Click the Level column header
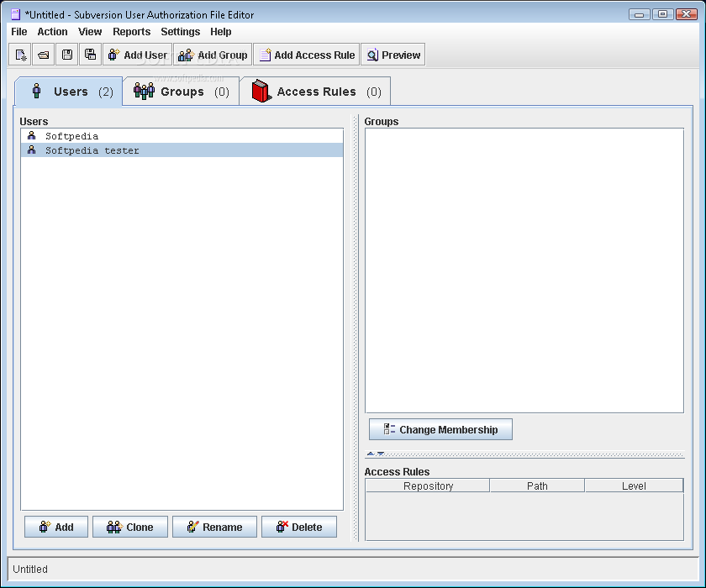 point(634,486)
